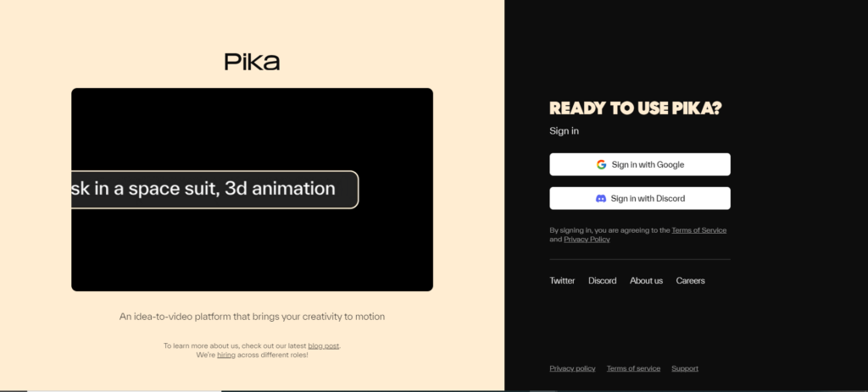Open the Support link
Image resolution: width=868 pixels, height=392 pixels.
684,368
